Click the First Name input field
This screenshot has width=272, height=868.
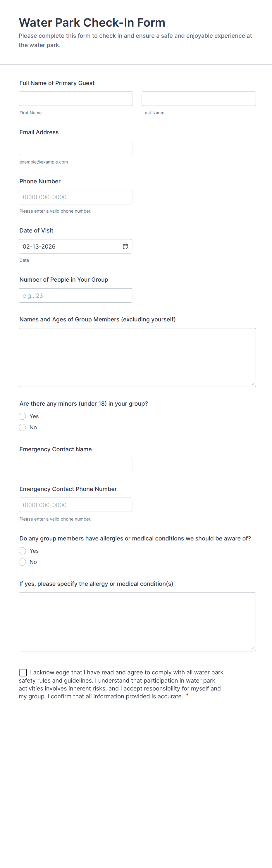76,99
